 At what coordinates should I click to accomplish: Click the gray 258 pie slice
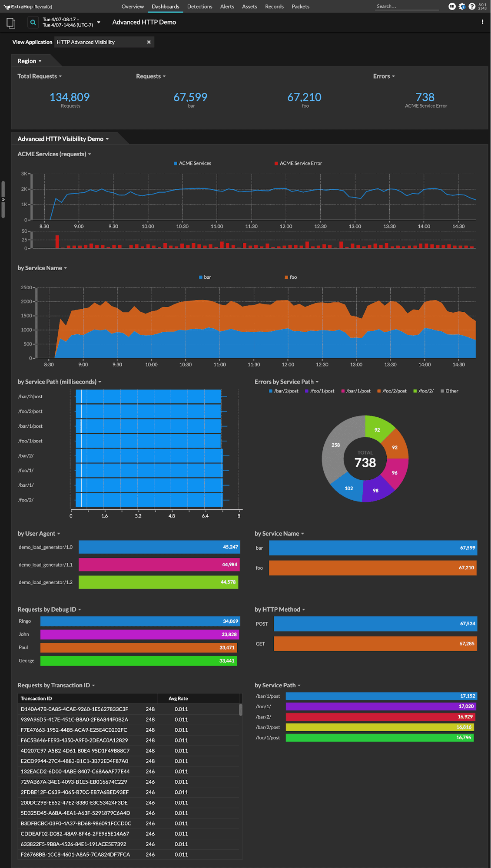[336, 445]
